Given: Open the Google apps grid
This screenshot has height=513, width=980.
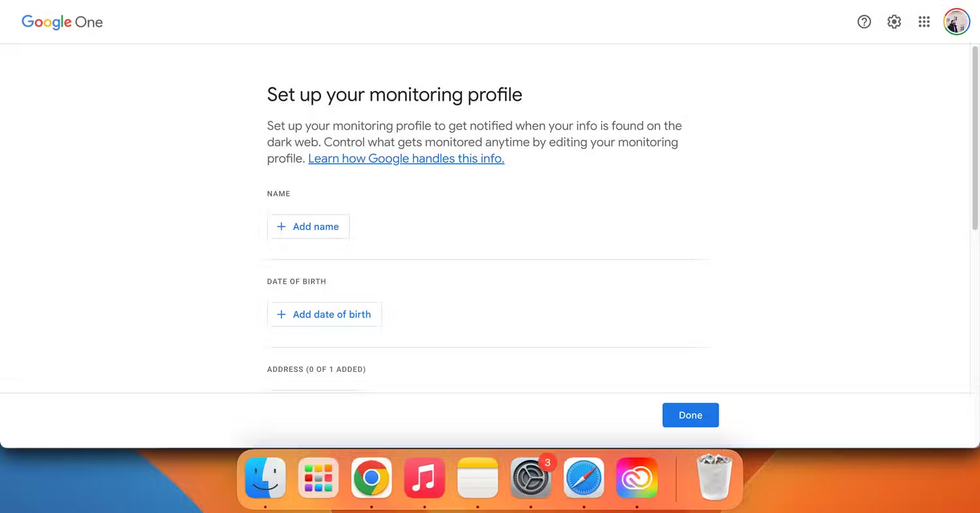Looking at the screenshot, I should tap(924, 22).
